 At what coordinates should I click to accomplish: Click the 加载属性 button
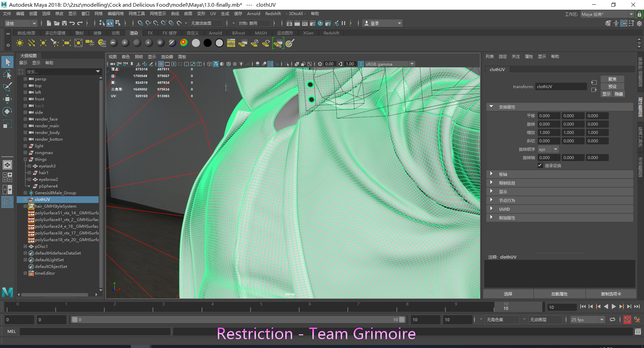click(559, 294)
